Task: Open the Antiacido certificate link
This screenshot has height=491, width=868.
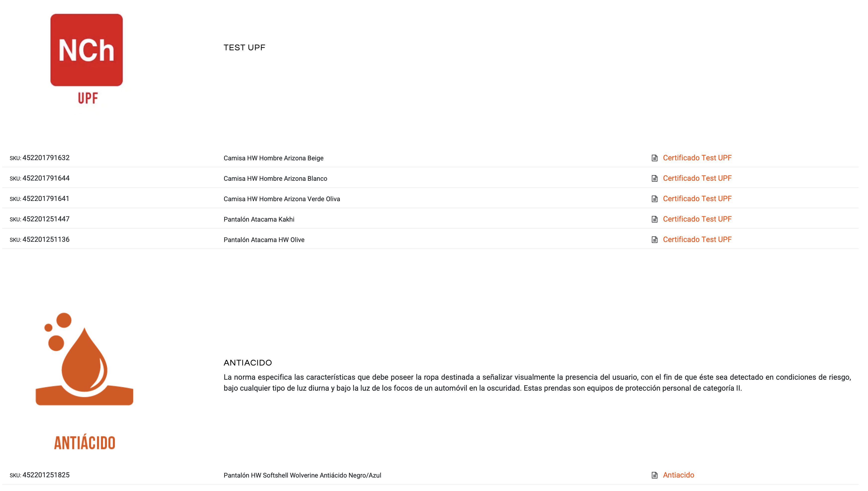Action: (678, 475)
